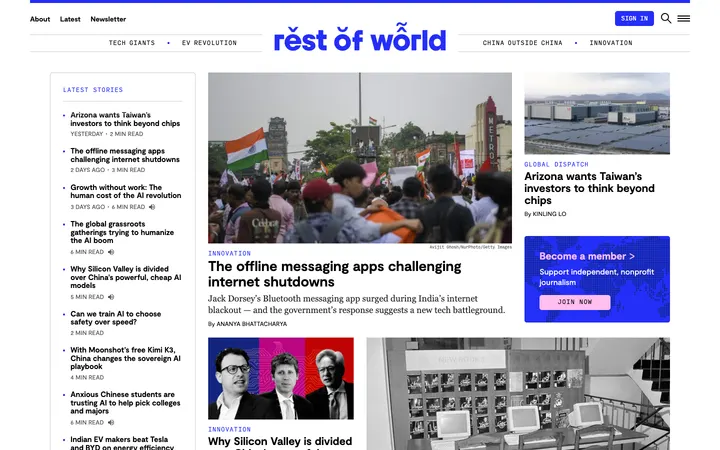Click audio icon beside Growth without work story
Image resolution: width=720 pixels, height=450 pixels.
coord(152,207)
